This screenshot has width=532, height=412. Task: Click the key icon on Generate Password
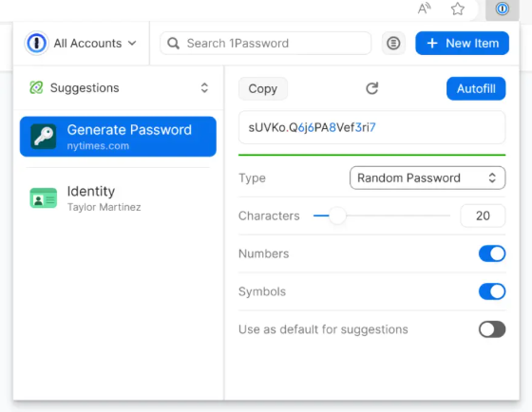click(x=44, y=137)
